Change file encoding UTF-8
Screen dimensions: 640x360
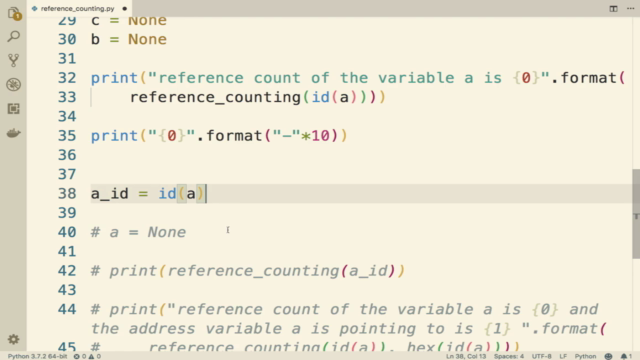point(542,356)
